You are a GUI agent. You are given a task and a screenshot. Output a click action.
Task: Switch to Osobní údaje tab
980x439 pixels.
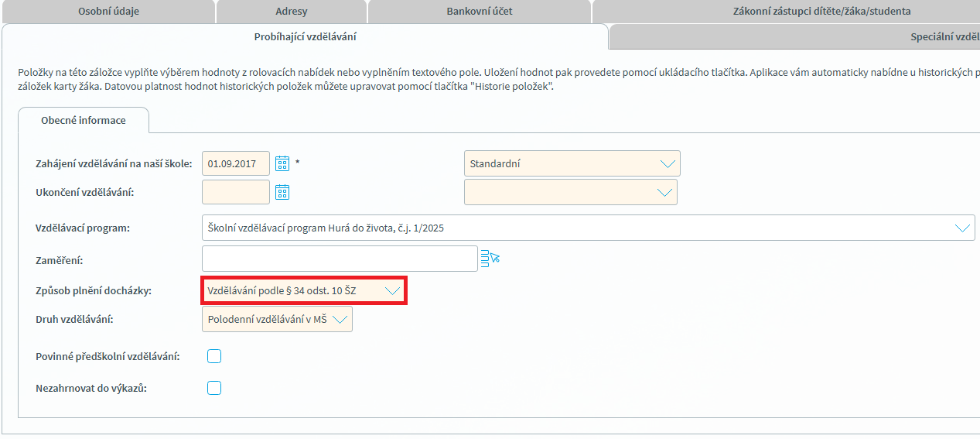click(x=108, y=12)
